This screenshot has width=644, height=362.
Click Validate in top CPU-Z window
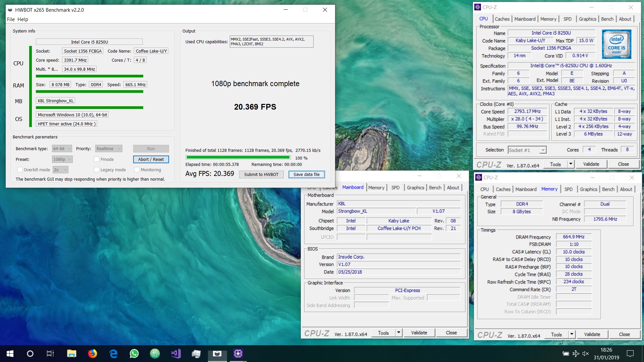point(591,164)
